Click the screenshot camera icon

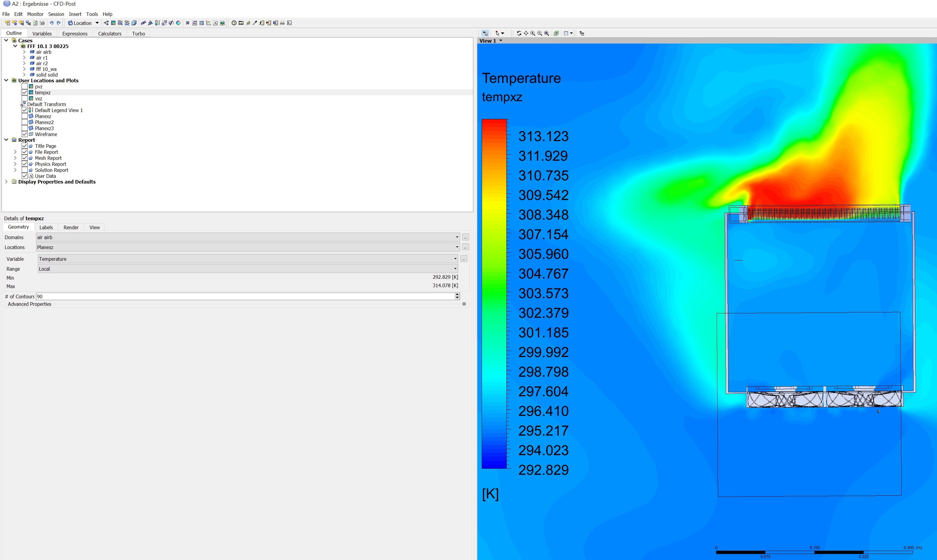(42, 23)
